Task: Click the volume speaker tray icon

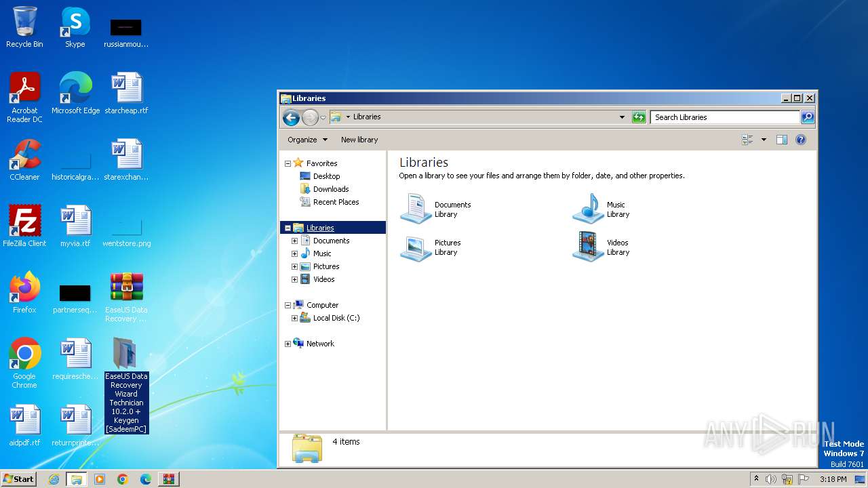Action: tap(770, 479)
